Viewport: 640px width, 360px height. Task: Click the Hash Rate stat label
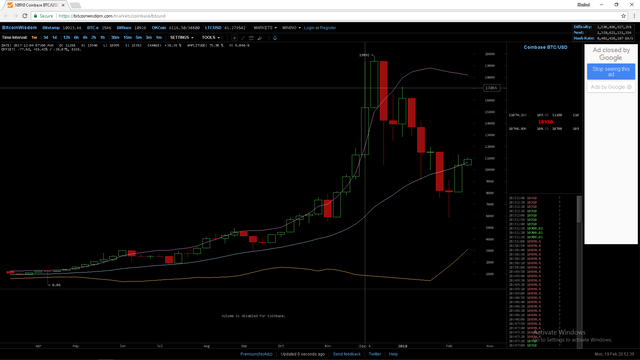(x=584, y=38)
